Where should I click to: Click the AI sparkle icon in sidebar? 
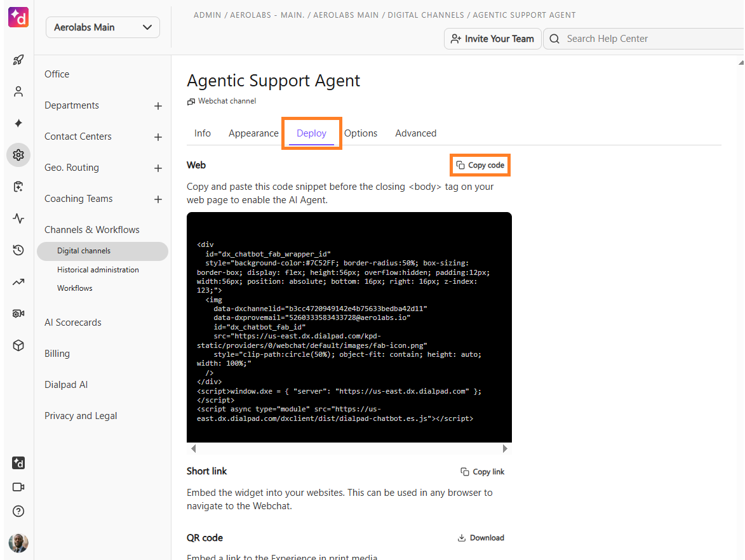(18, 124)
